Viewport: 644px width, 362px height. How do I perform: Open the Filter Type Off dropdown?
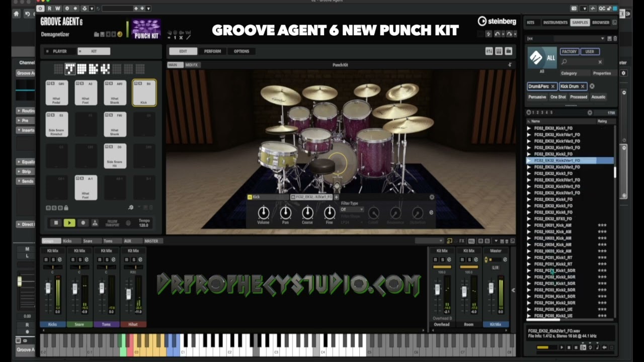click(352, 209)
